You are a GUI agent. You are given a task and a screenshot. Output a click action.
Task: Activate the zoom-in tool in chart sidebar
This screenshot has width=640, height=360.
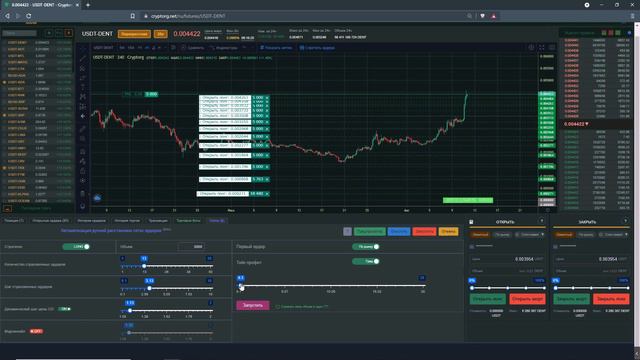[83, 139]
